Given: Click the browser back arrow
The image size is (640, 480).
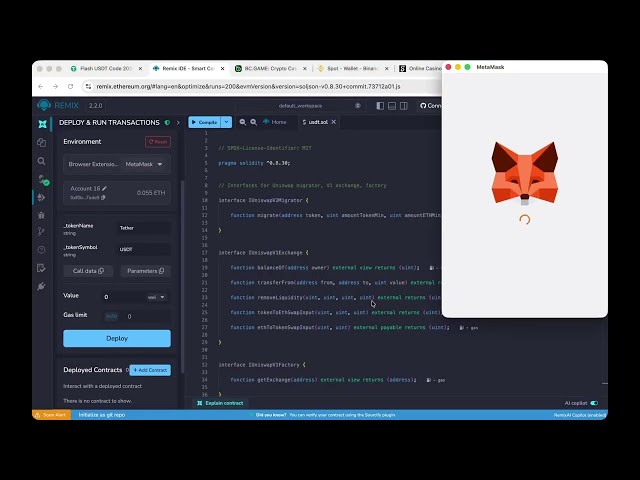Looking at the screenshot, I should click(40, 87).
